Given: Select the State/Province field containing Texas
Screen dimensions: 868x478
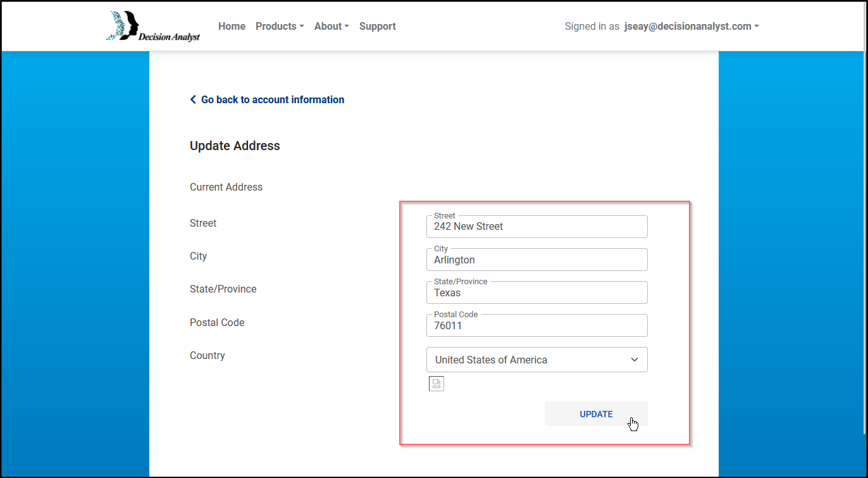Looking at the screenshot, I should [x=536, y=292].
